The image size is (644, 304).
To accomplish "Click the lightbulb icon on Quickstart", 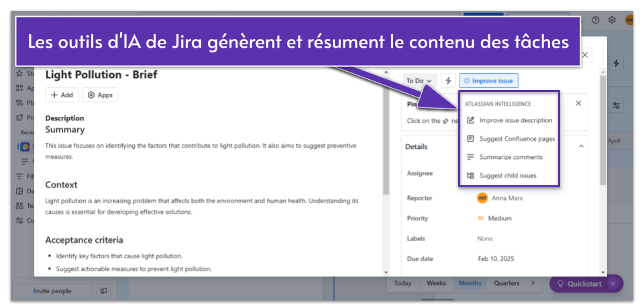I will (559, 284).
